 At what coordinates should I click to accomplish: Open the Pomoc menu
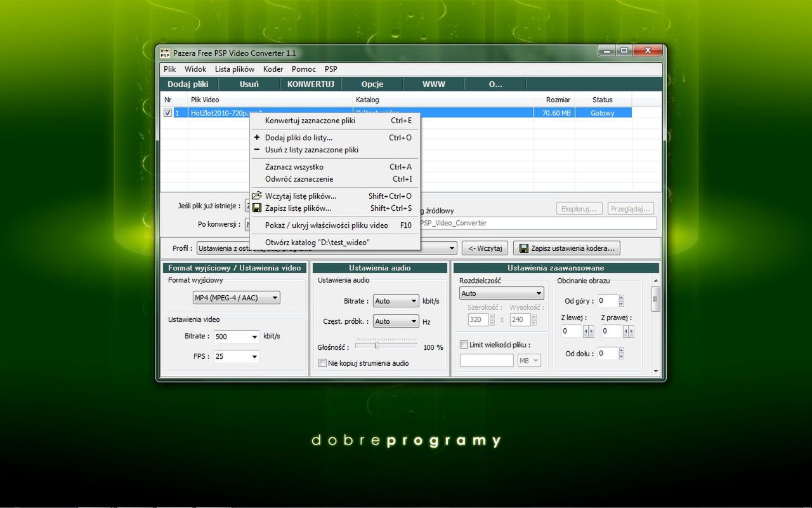tap(304, 69)
